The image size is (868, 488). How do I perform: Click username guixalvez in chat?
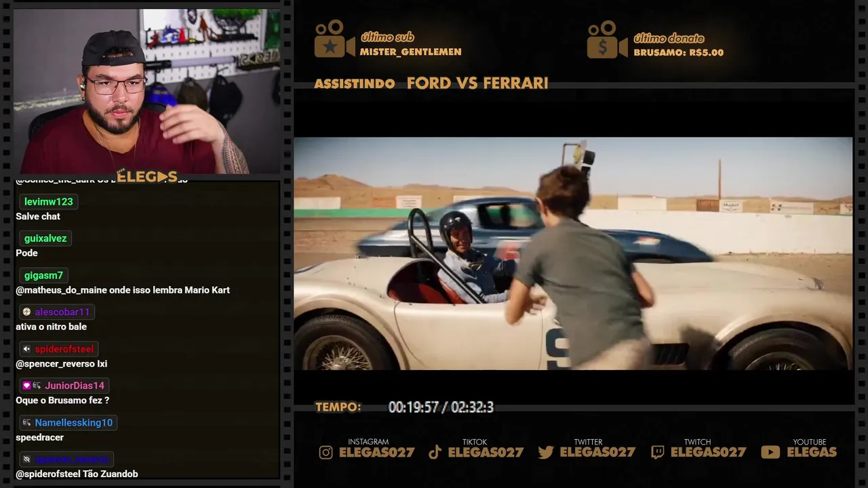click(x=44, y=239)
